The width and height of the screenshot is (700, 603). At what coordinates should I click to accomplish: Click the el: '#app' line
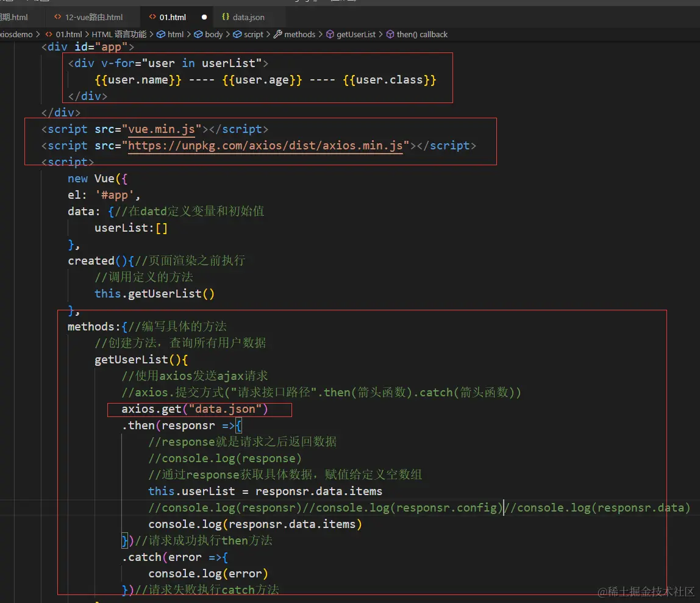point(104,195)
